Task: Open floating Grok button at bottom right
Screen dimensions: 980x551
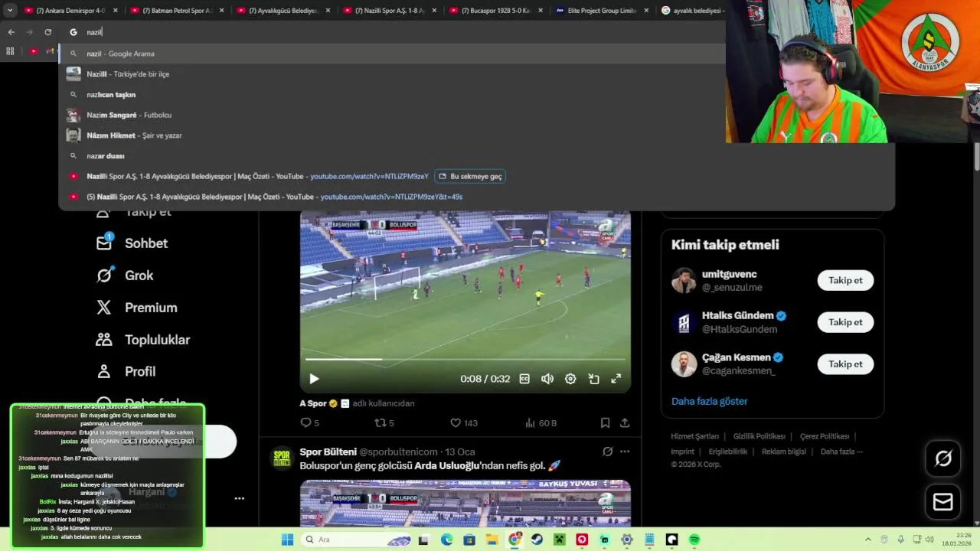Action: pos(943,458)
